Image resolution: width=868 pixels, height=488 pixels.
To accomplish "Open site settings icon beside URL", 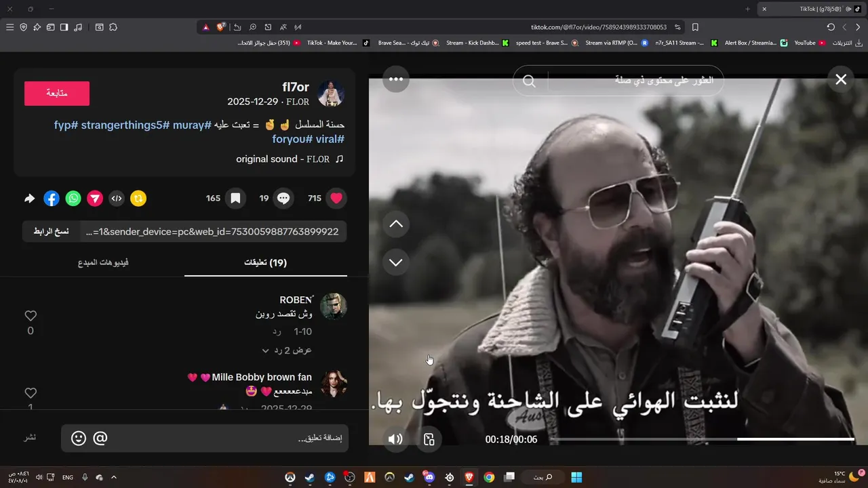I will [677, 27].
